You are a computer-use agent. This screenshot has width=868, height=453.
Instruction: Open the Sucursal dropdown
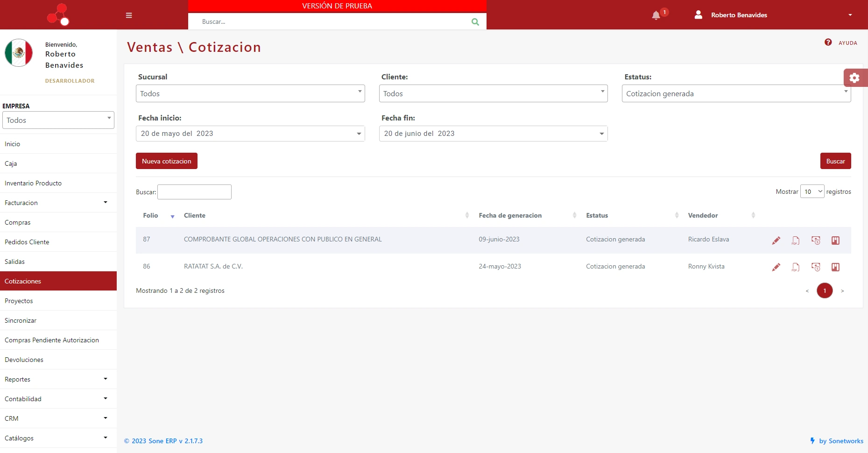pos(250,93)
